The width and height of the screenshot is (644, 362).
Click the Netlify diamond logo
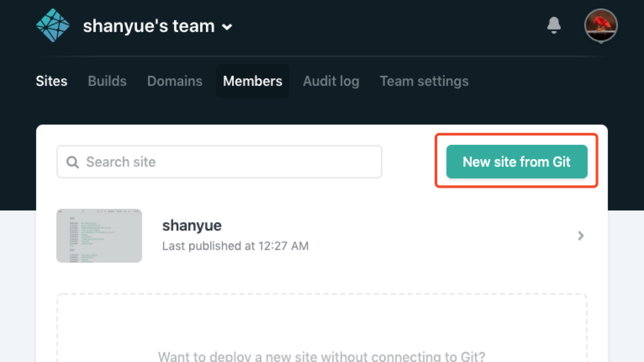point(53,26)
